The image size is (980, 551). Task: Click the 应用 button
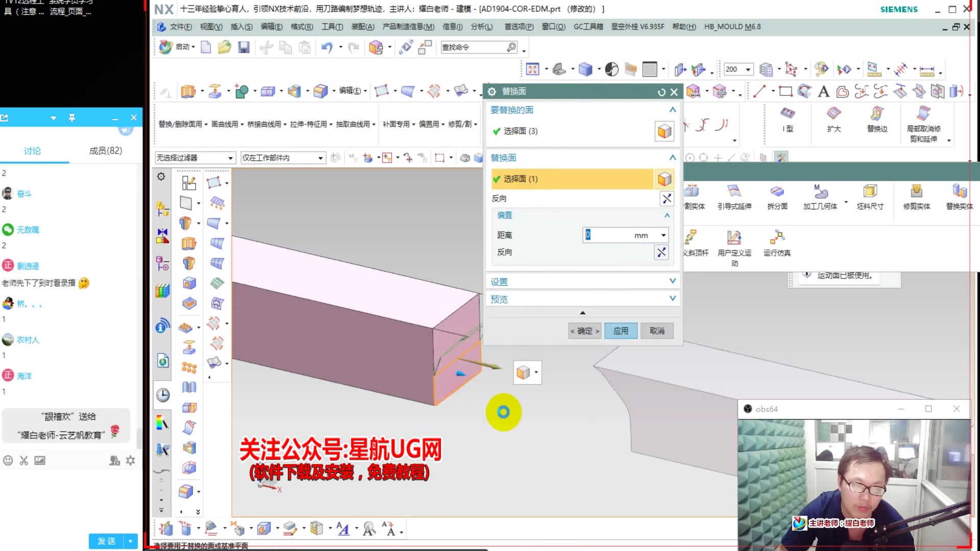621,331
